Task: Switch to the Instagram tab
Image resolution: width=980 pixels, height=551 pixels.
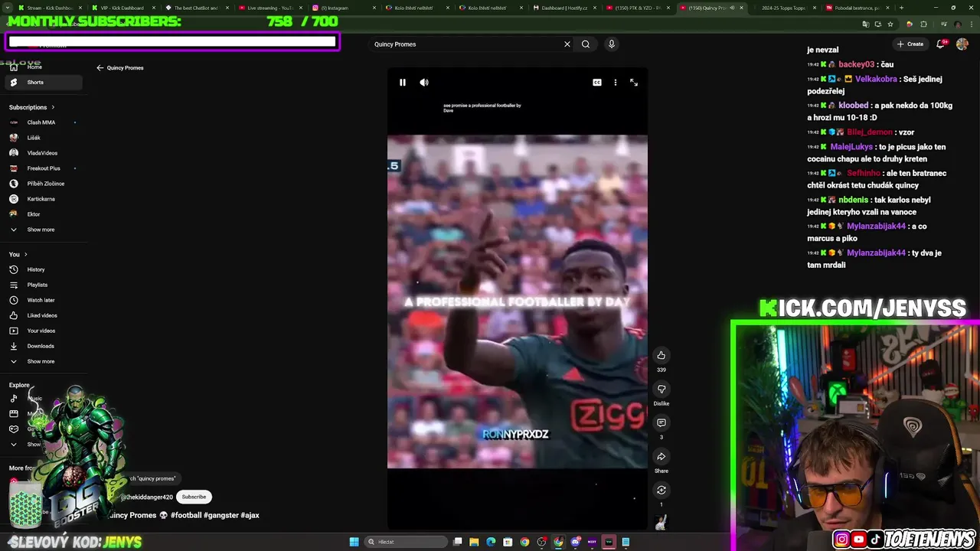Action: (x=344, y=8)
